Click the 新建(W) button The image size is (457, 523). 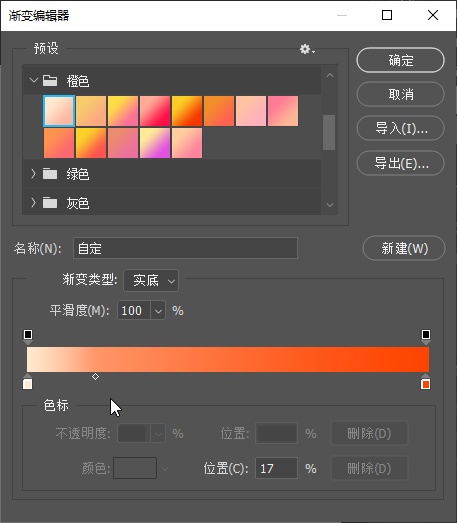pyautogui.click(x=404, y=248)
